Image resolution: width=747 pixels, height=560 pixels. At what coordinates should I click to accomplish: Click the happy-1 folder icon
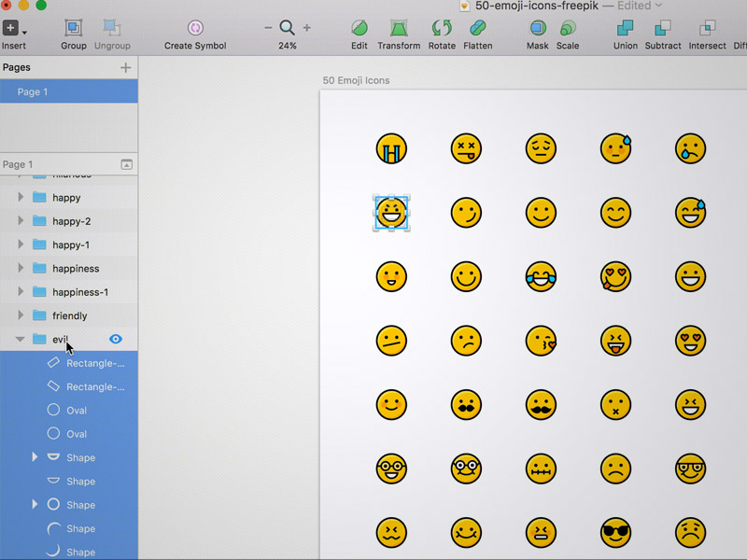click(39, 245)
